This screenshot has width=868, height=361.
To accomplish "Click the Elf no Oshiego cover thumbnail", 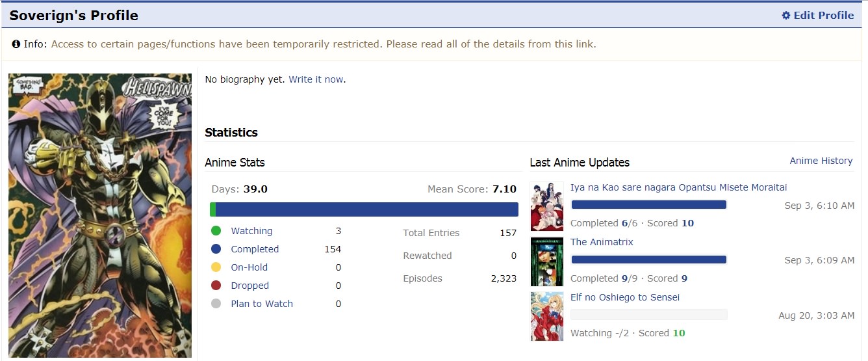I will (x=546, y=317).
